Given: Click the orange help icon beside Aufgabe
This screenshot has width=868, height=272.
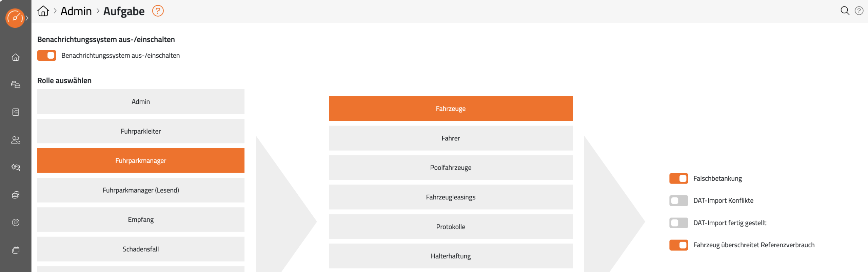Looking at the screenshot, I should tap(158, 11).
